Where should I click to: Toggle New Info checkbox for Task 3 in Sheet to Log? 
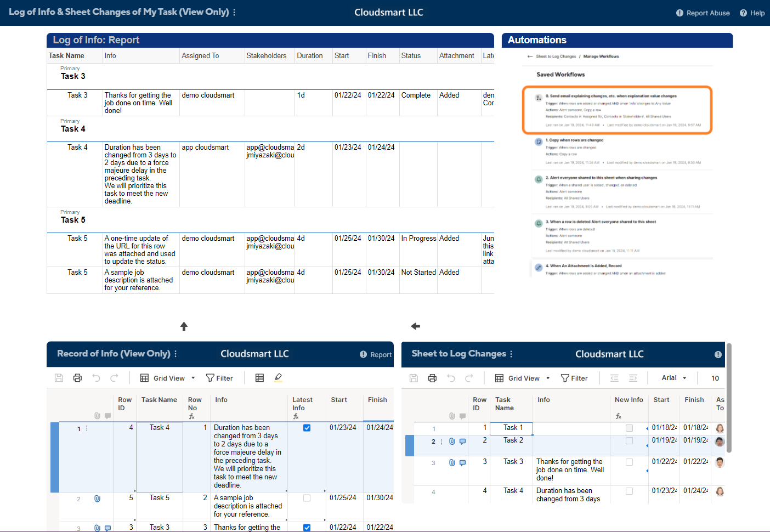coord(629,462)
